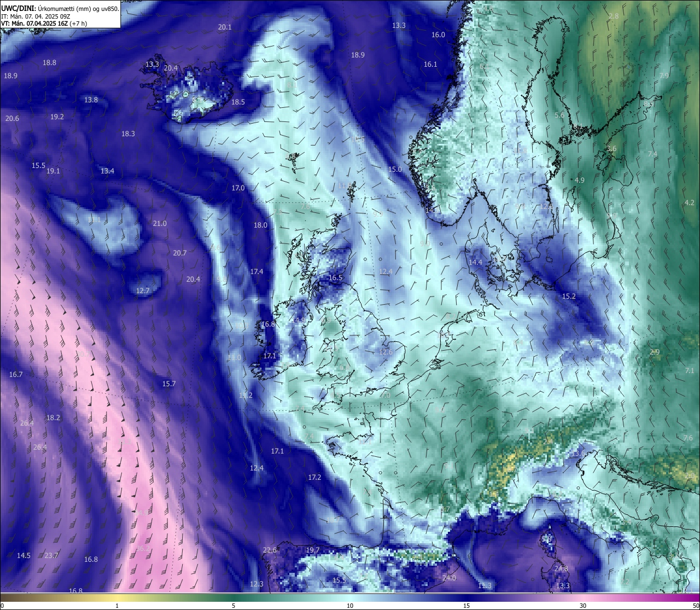
Task: Click the map value '18.2'
Action: click(53, 418)
